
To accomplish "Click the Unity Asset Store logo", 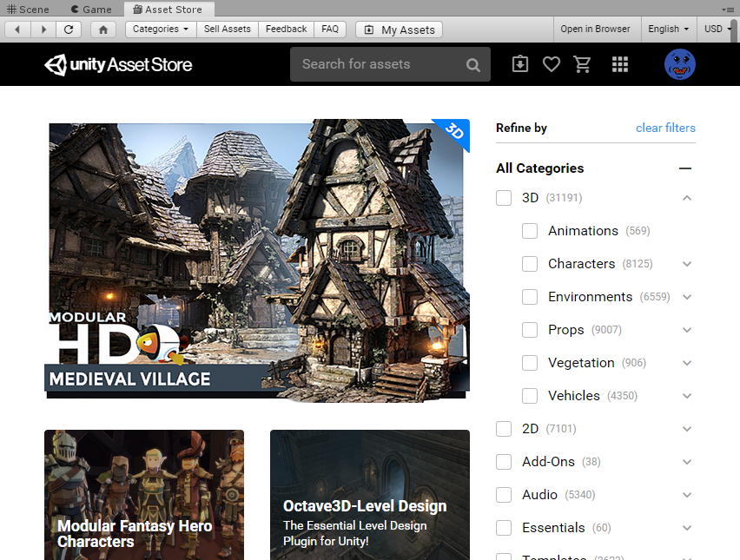I will [x=118, y=64].
